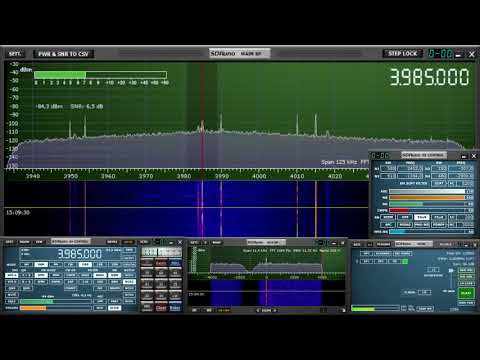
Task: Click the green volume slider in RX Control
Action: pyautogui.click(x=56, y=301)
